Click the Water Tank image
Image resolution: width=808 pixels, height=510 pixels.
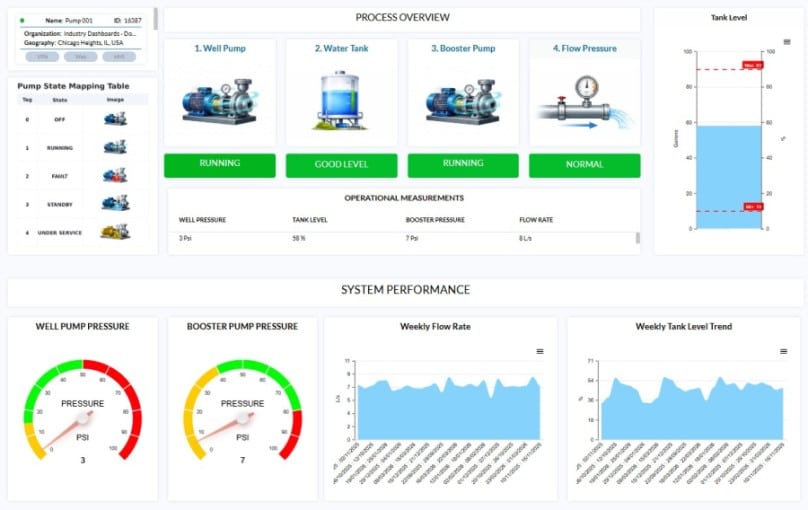(341, 102)
